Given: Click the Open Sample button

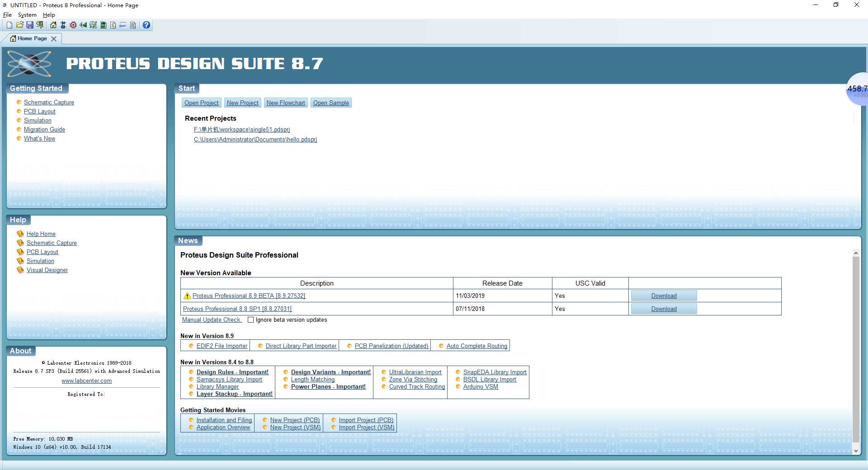Looking at the screenshot, I should coord(331,103).
